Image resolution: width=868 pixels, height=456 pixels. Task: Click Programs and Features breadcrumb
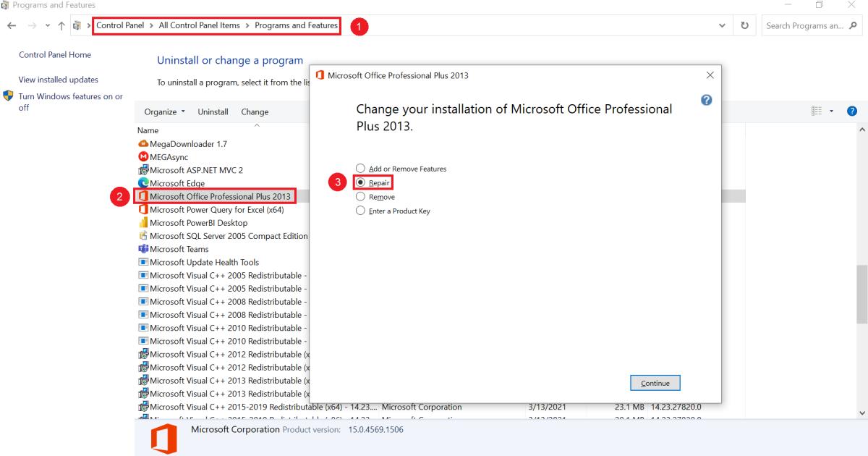296,25
